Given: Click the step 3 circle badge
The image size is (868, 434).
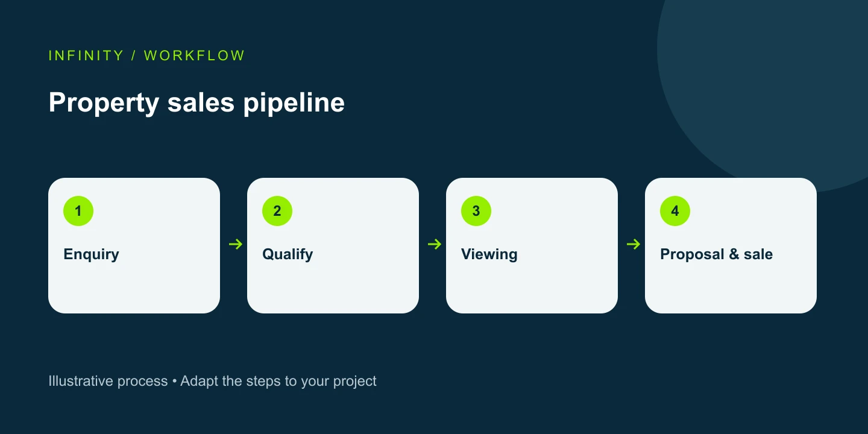Looking at the screenshot, I should click(x=476, y=211).
